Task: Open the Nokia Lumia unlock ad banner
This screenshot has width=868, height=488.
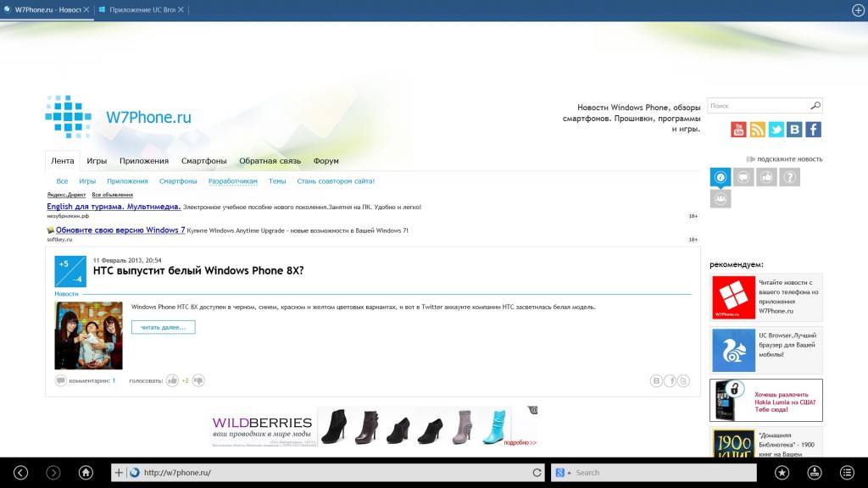Action: tap(766, 400)
